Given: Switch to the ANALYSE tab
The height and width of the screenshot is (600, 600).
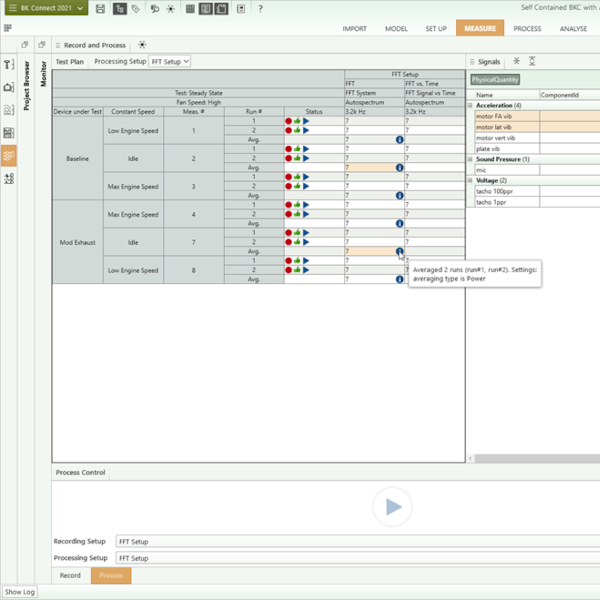Looking at the screenshot, I should 573,29.
